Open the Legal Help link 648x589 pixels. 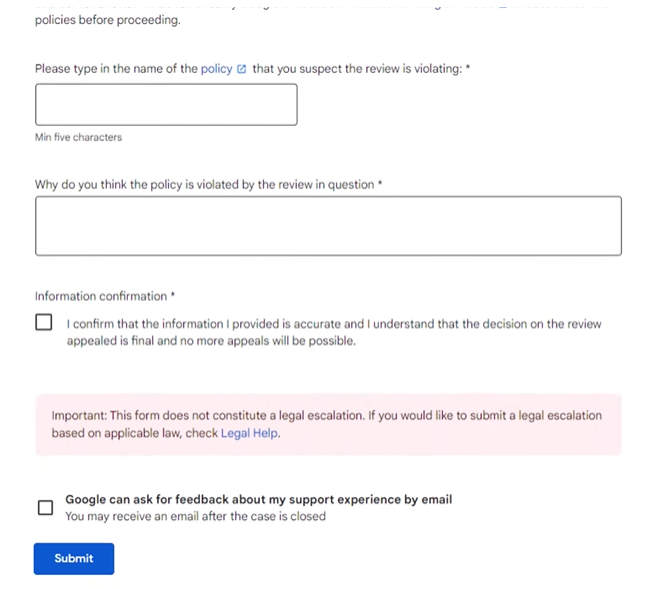250,434
